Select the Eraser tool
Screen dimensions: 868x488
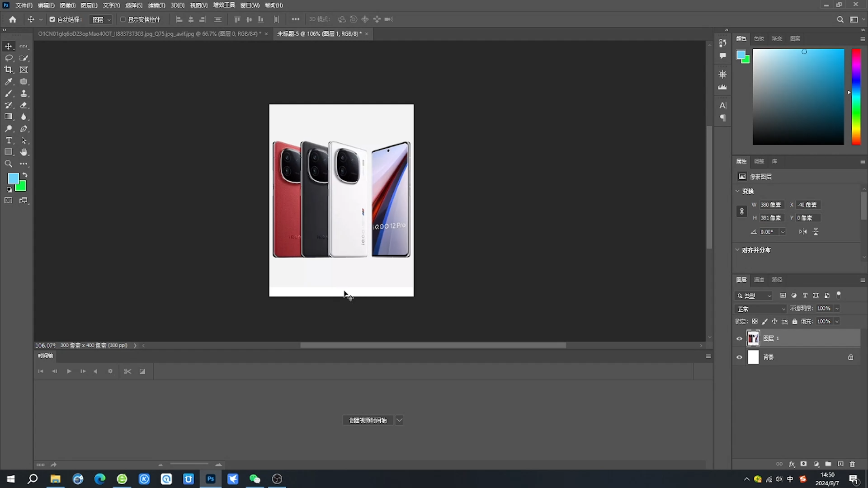(24, 105)
